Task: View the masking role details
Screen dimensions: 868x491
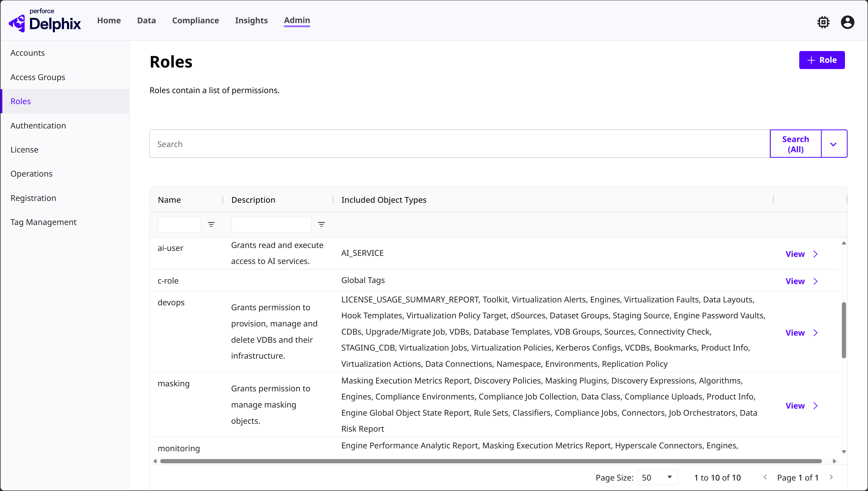Action: (x=795, y=406)
